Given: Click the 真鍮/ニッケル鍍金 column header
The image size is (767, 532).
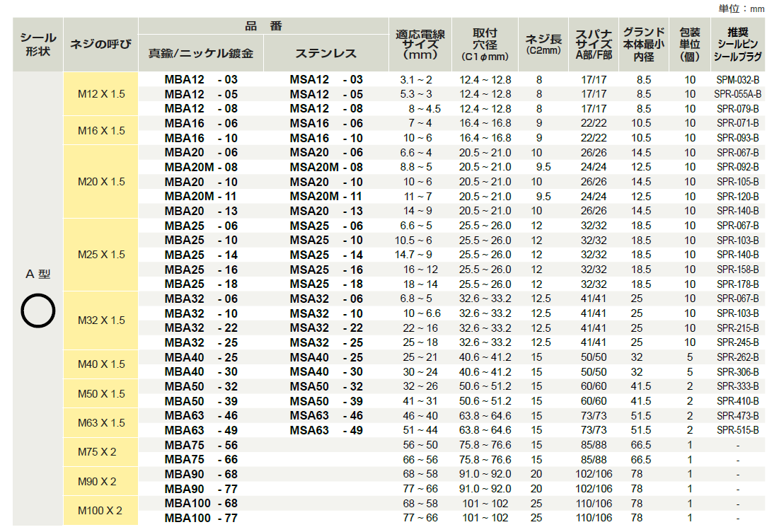Looking at the screenshot, I should click(200, 54).
